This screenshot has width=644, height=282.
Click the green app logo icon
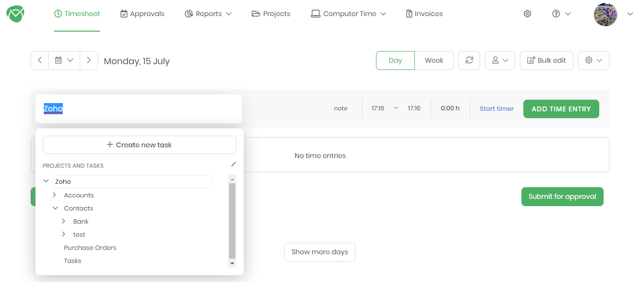pos(15,14)
